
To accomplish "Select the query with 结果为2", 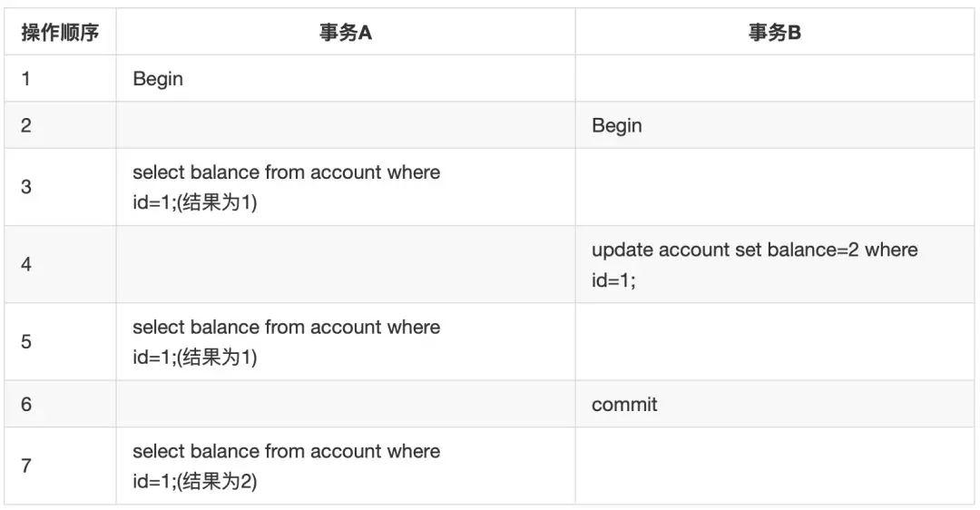I will point(286,466).
